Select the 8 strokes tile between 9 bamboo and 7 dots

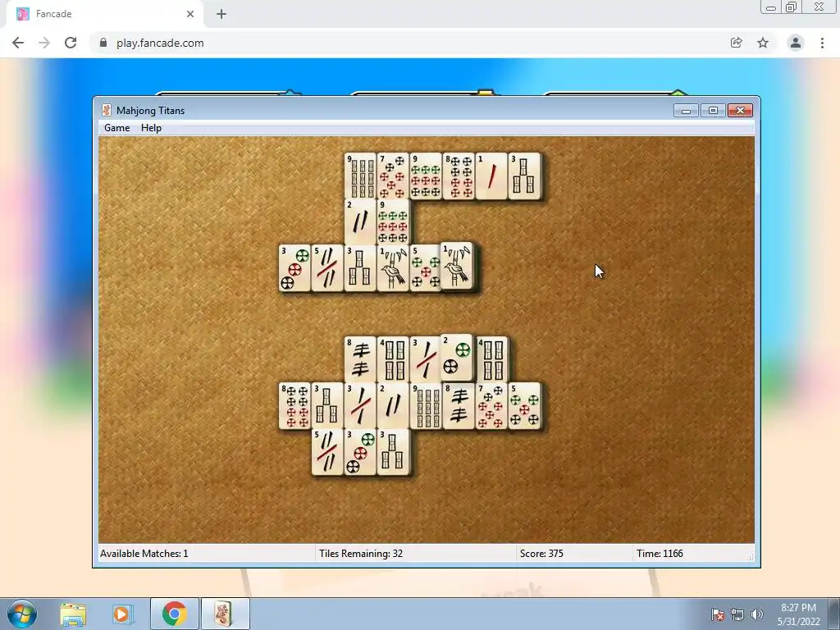point(459,405)
